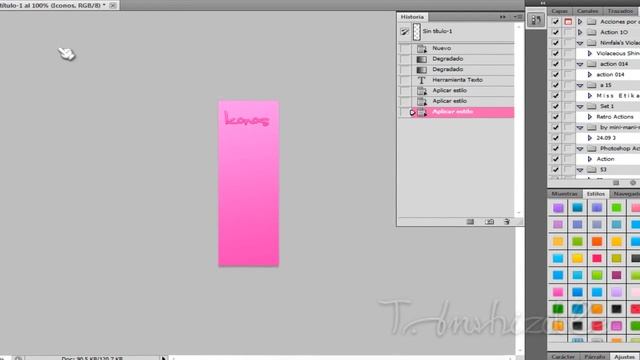Open the Muestras tab
Screen dimensions: 640x360
click(x=564, y=194)
